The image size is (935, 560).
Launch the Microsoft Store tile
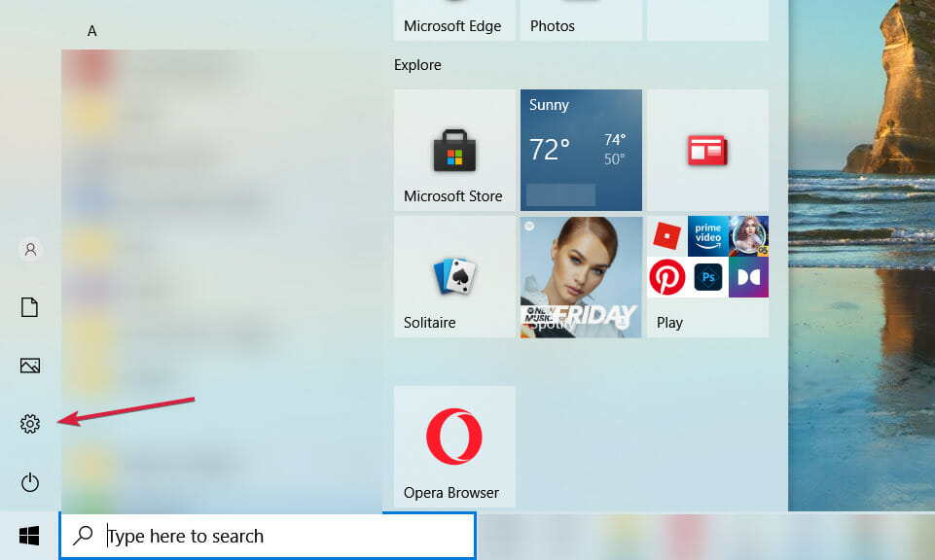(454, 150)
